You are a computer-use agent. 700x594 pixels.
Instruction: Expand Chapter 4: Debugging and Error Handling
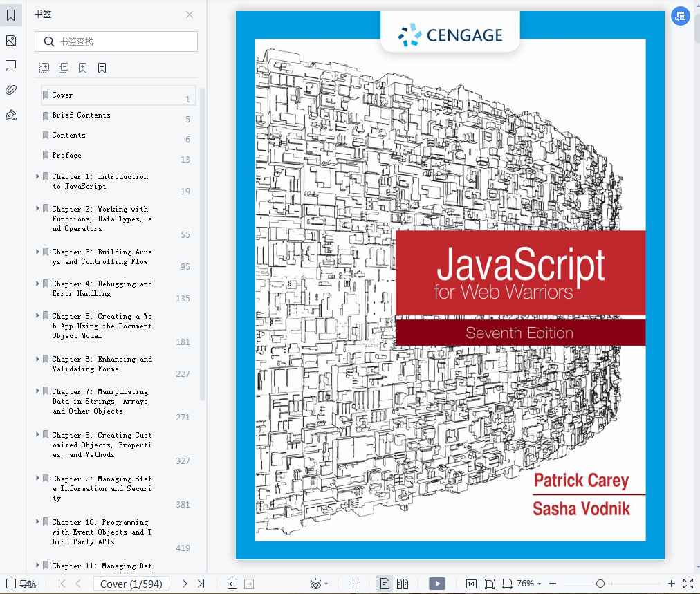pos(37,284)
